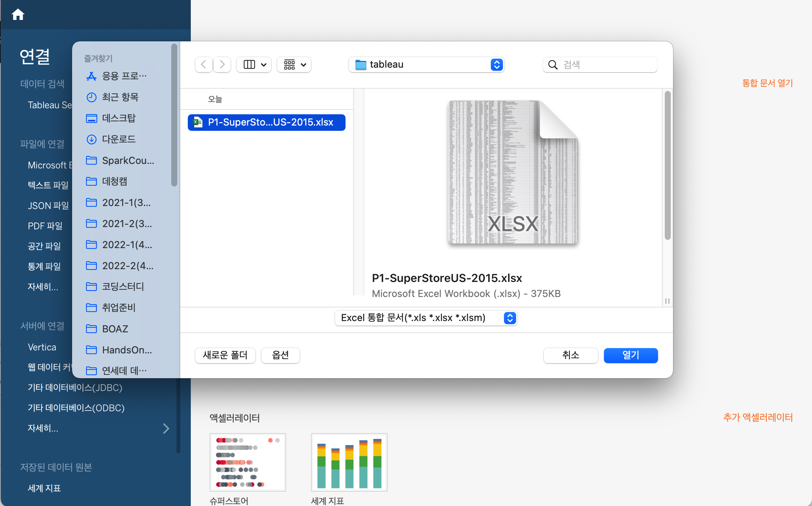Connect to 기타 데이터베이스(JDBC)

coord(75,388)
